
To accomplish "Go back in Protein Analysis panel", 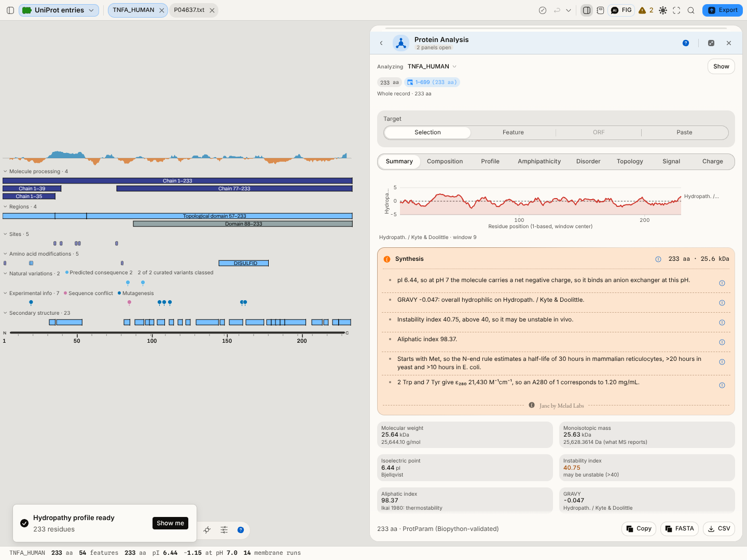I will [381, 43].
